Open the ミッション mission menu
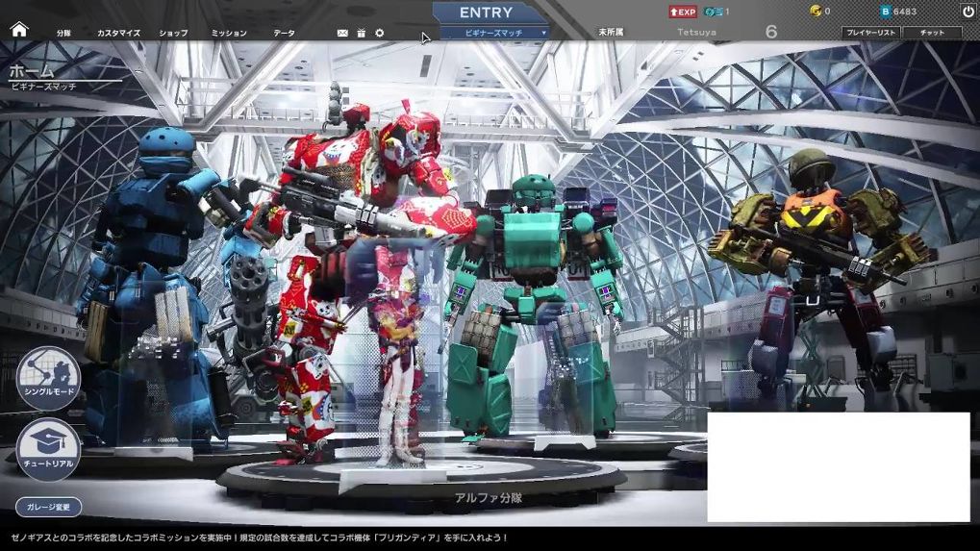The image size is (980, 551). coord(229,33)
